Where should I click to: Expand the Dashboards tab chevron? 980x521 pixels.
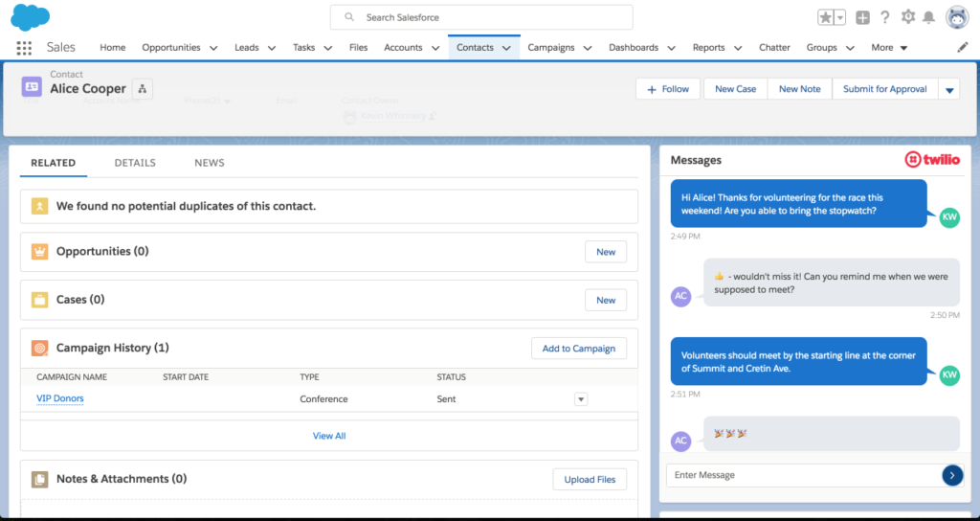[671, 48]
